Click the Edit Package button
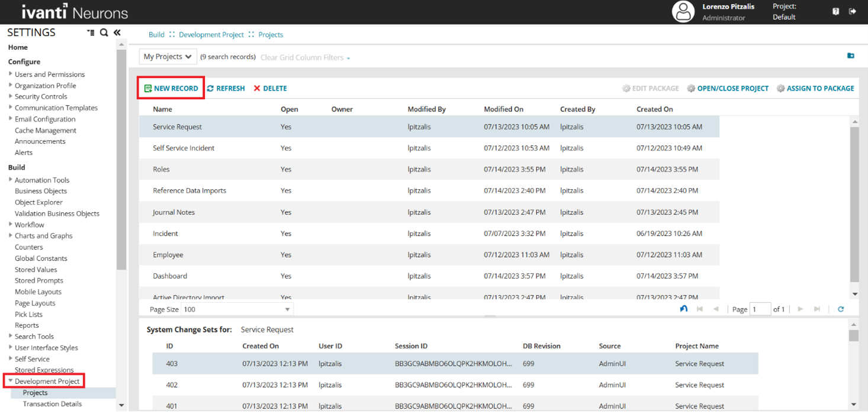 [x=650, y=88]
